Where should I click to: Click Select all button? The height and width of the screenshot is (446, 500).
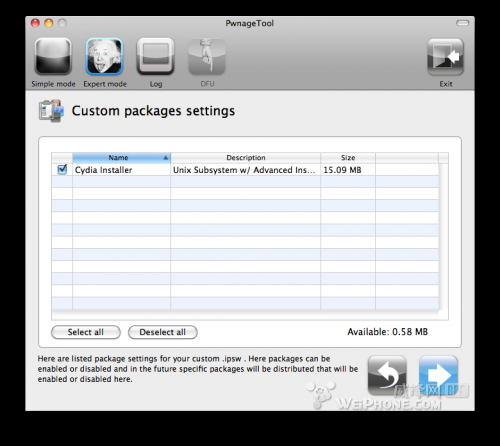tap(86, 332)
